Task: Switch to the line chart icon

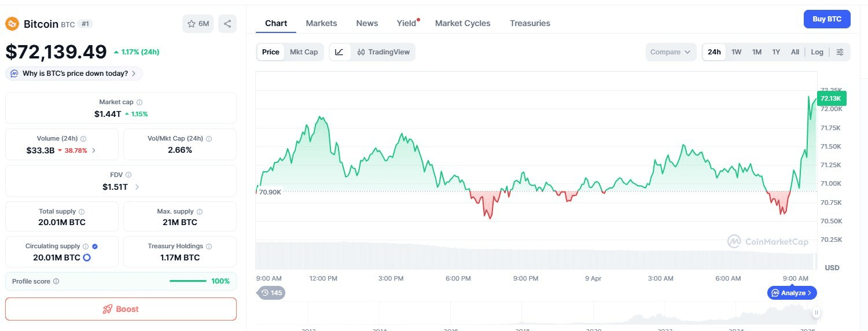Action: pos(340,52)
